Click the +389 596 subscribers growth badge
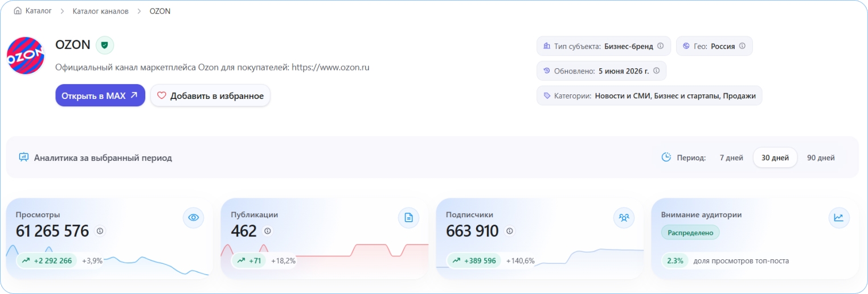The width and height of the screenshot is (868, 294). point(474,261)
